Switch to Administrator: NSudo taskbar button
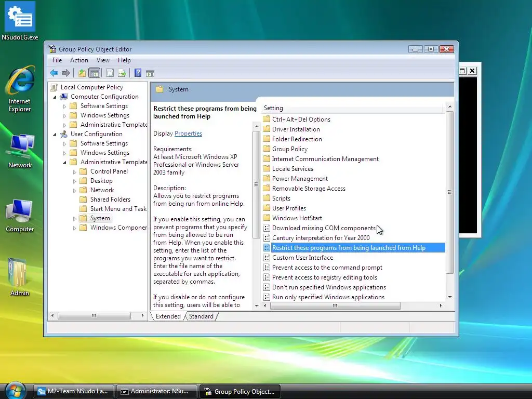Image resolution: width=532 pixels, height=399 pixels. point(157,391)
